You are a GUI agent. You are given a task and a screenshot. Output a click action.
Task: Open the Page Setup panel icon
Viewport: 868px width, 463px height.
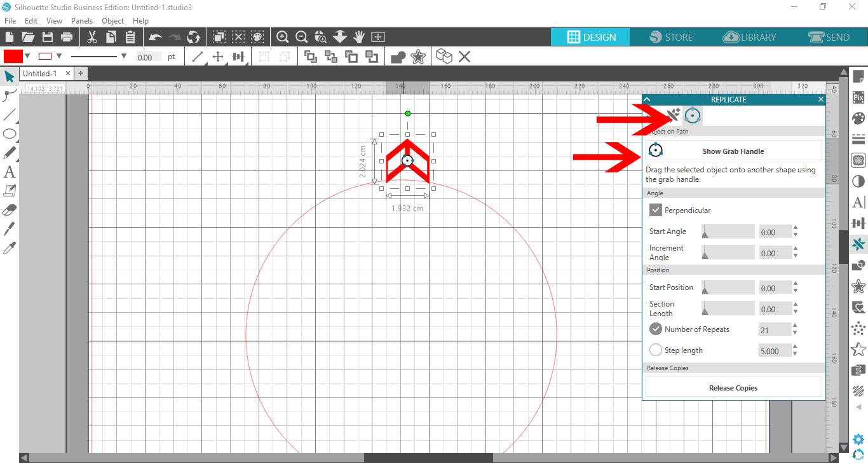click(858, 77)
